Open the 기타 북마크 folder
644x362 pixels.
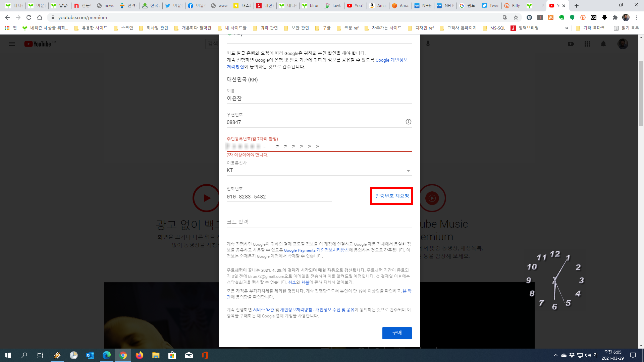(590, 28)
